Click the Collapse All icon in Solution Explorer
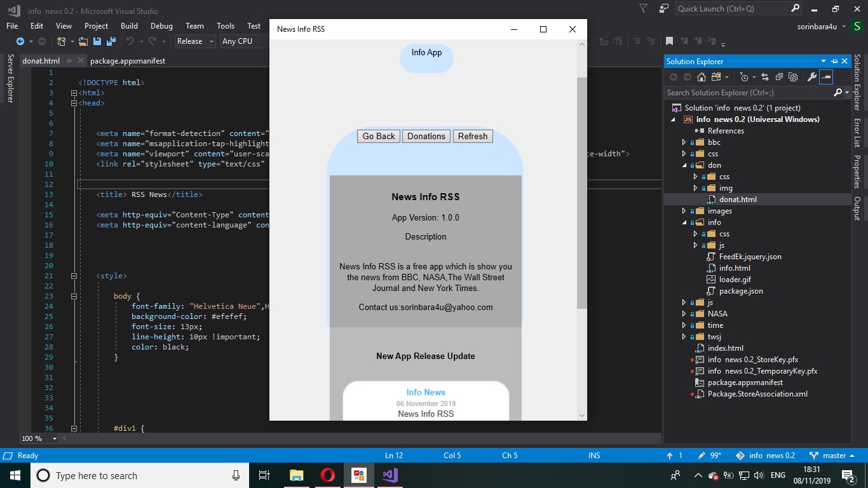Screen dimensions: 868x488 pyautogui.click(x=779, y=77)
